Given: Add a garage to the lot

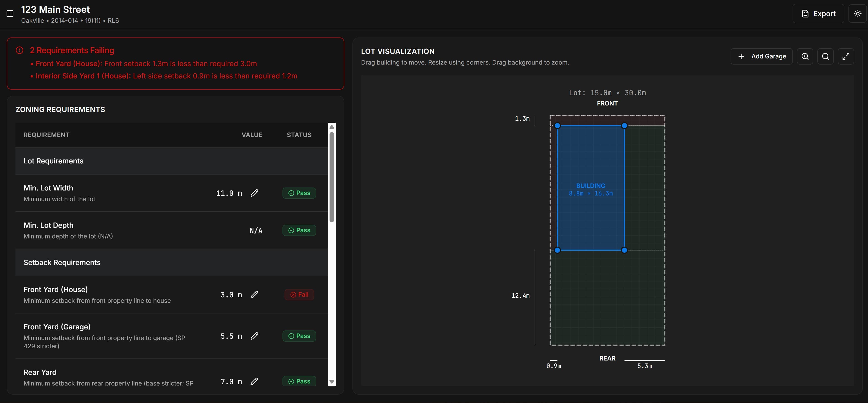Looking at the screenshot, I should pos(761,56).
